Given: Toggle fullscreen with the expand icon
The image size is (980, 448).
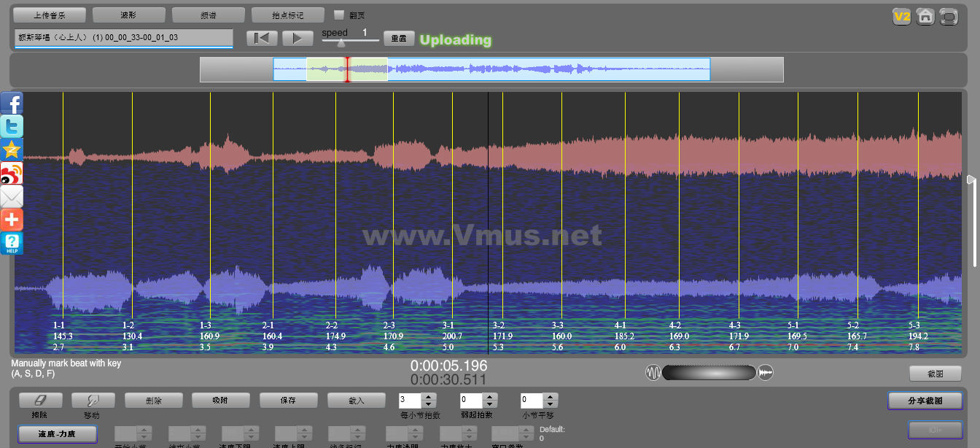Looking at the screenshot, I should tap(949, 16).
